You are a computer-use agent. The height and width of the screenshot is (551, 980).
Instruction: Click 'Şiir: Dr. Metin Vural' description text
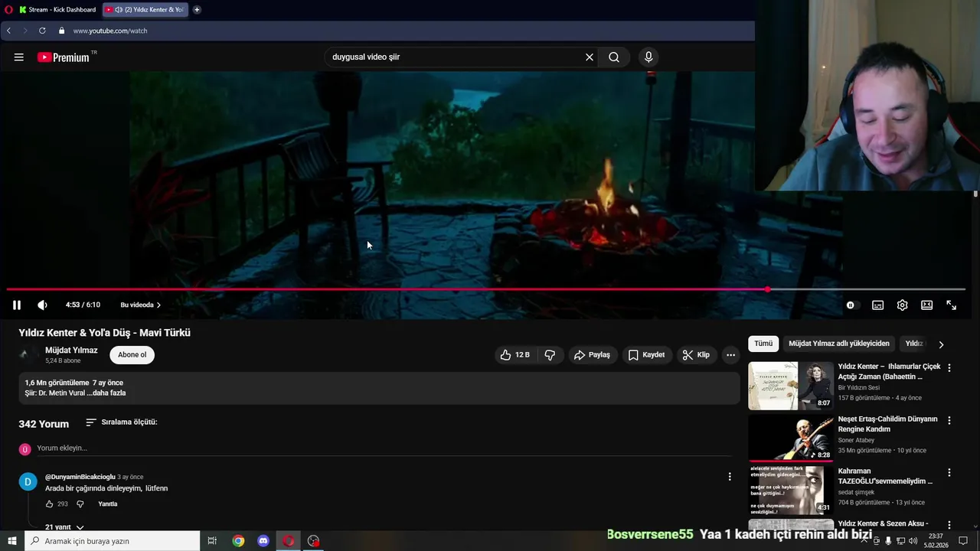55,393
